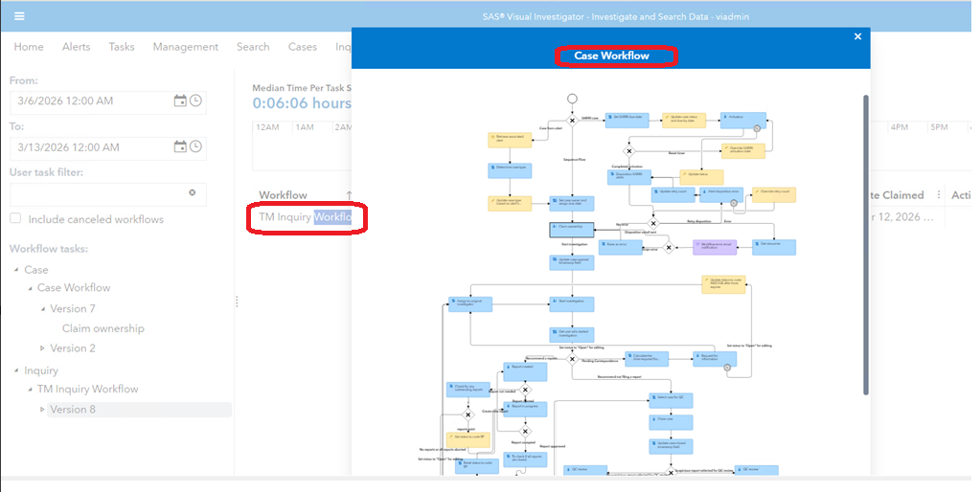Expand the Version 2 tree node
The height and width of the screenshot is (492, 980).
tap(42, 347)
